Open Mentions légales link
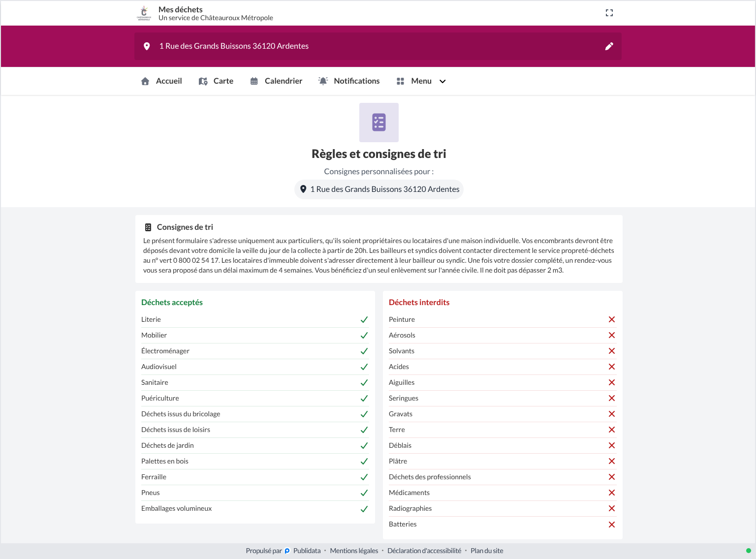This screenshot has width=756, height=559. click(x=354, y=551)
